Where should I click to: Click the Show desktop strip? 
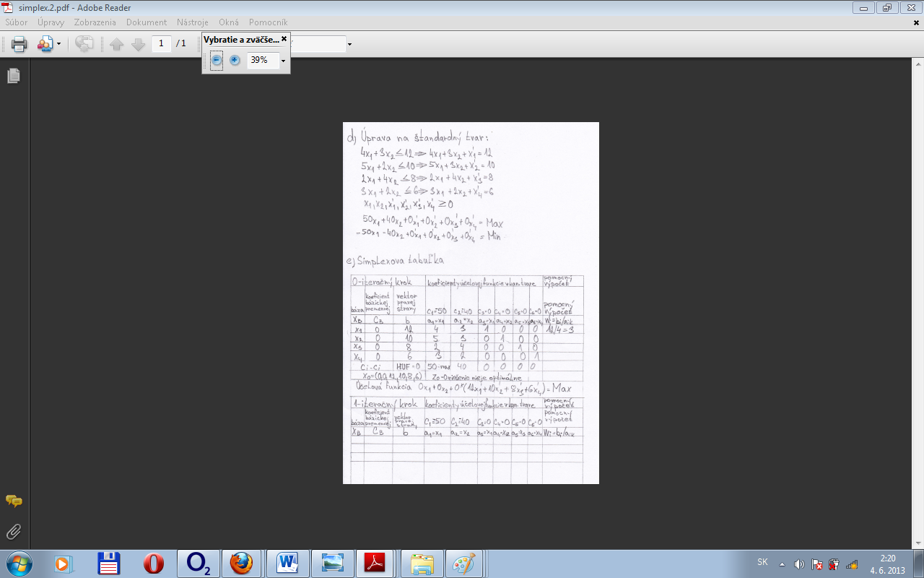point(919,564)
